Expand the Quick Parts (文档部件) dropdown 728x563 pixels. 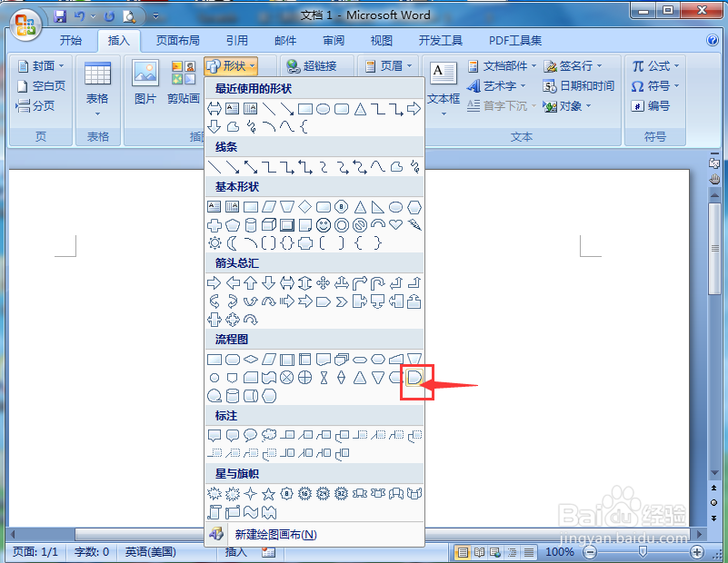502,66
